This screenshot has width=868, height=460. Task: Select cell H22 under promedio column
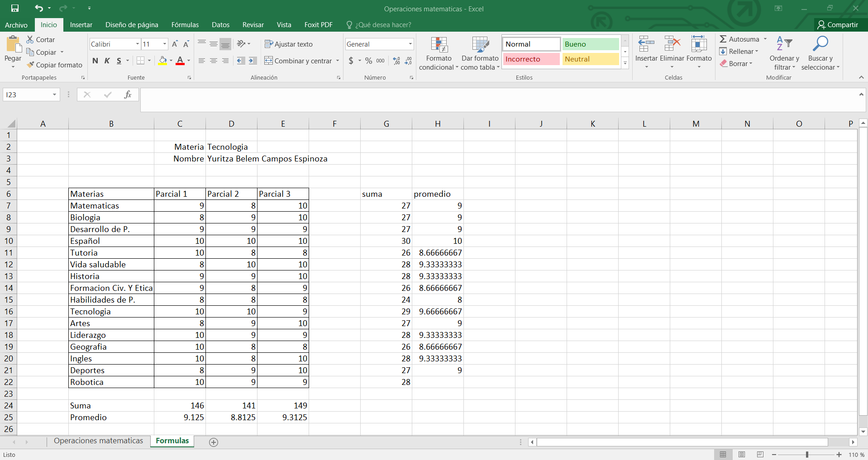(438, 382)
